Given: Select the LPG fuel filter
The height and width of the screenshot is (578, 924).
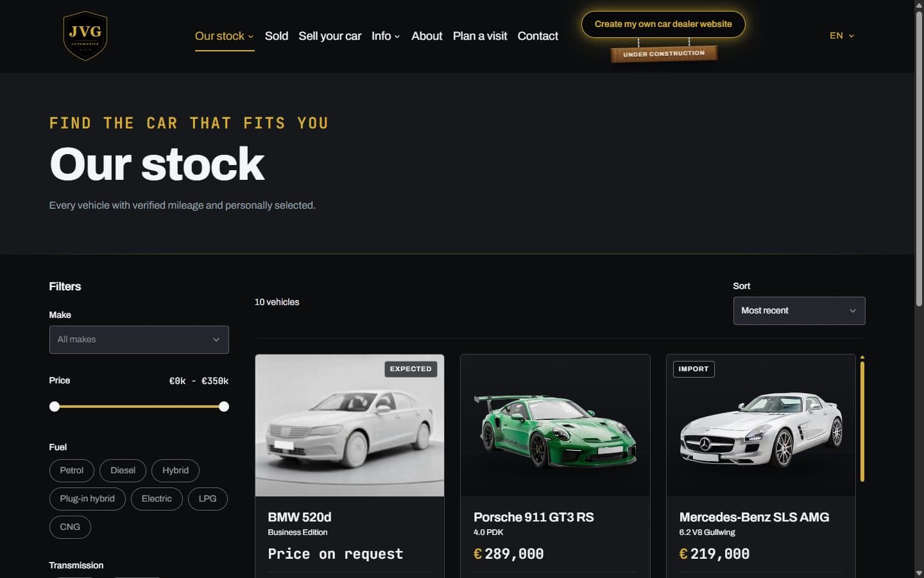Looking at the screenshot, I should [x=207, y=499].
